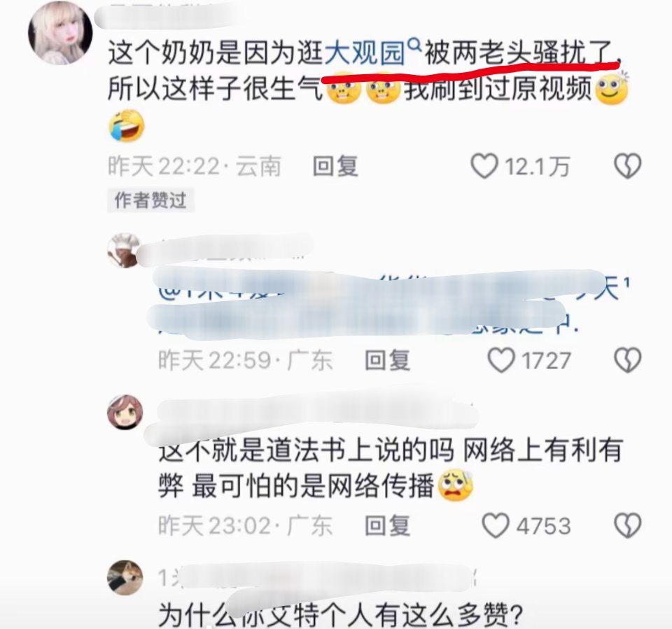Open the blonde avatar profile
The image size is (672, 629).
[60, 33]
